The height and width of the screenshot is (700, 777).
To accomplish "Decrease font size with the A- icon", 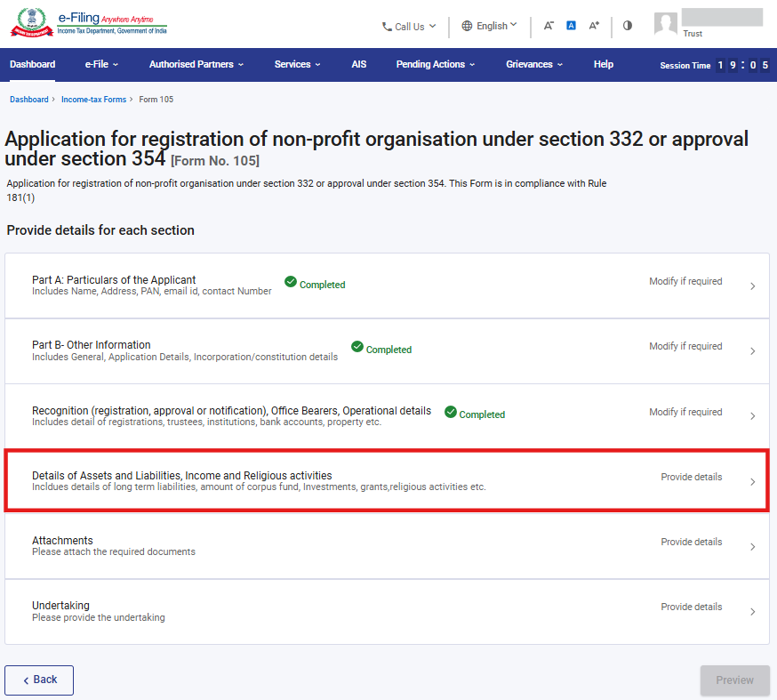I will point(549,26).
